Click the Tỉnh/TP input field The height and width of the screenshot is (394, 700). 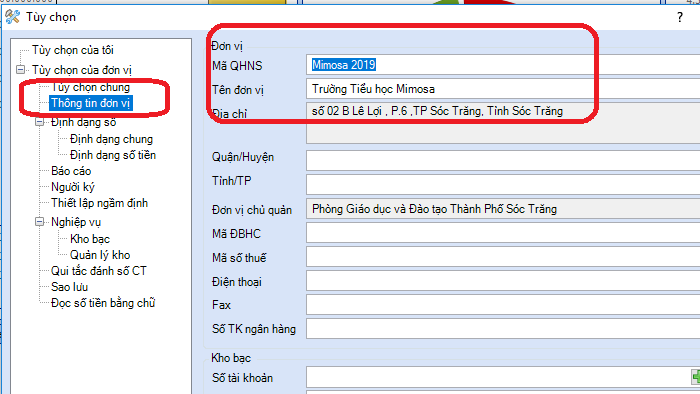tap(503, 184)
